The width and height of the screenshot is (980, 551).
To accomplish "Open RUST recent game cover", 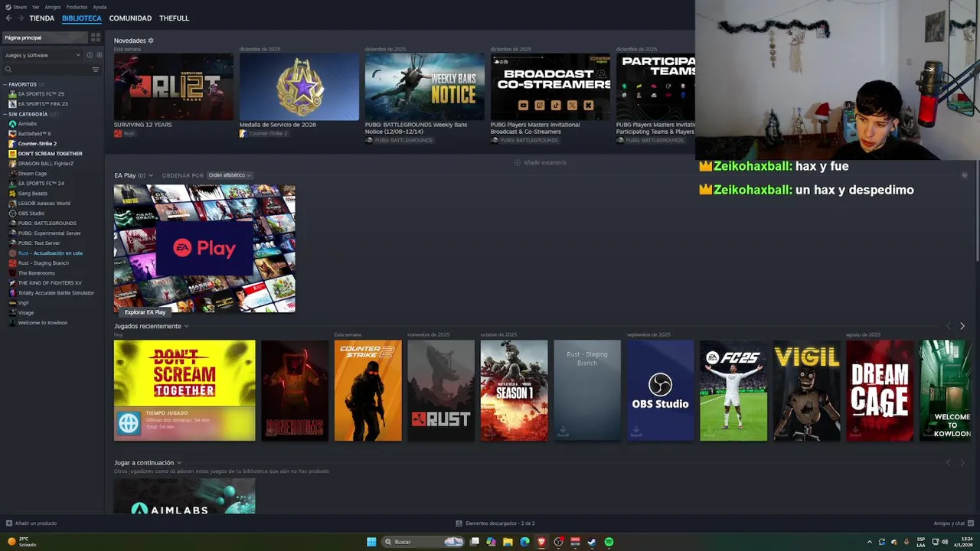I will [x=441, y=390].
